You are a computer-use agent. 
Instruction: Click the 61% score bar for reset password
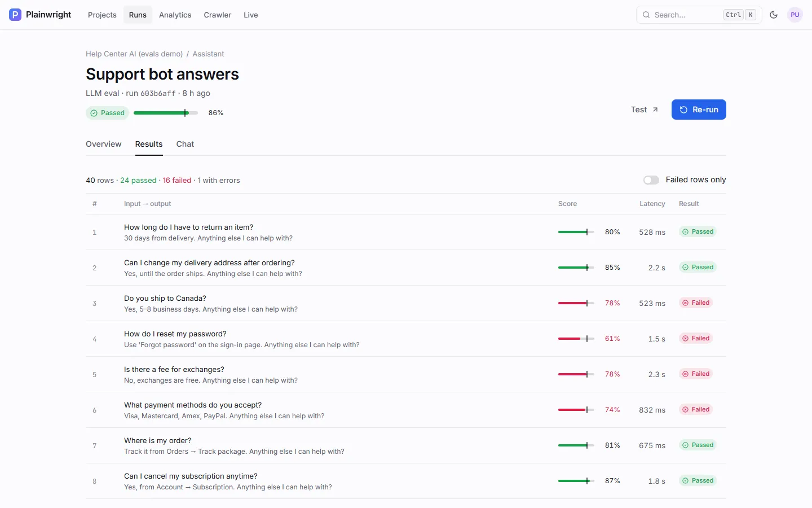(576, 339)
